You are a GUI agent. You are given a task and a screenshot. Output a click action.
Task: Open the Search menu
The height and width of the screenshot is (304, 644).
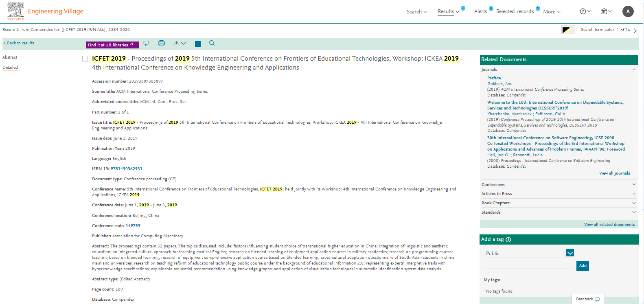point(417,12)
